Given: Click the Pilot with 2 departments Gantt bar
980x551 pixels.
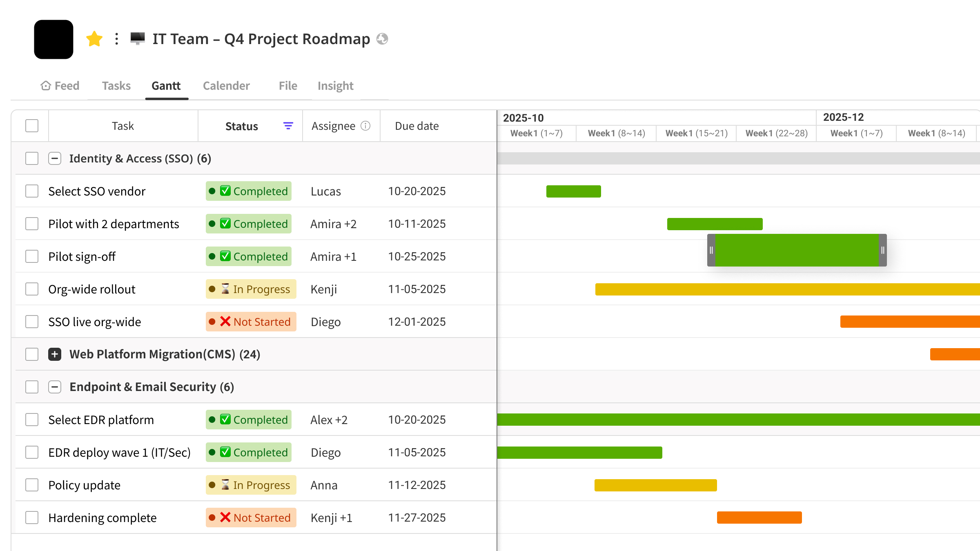Looking at the screenshot, I should tap(715, 224).
